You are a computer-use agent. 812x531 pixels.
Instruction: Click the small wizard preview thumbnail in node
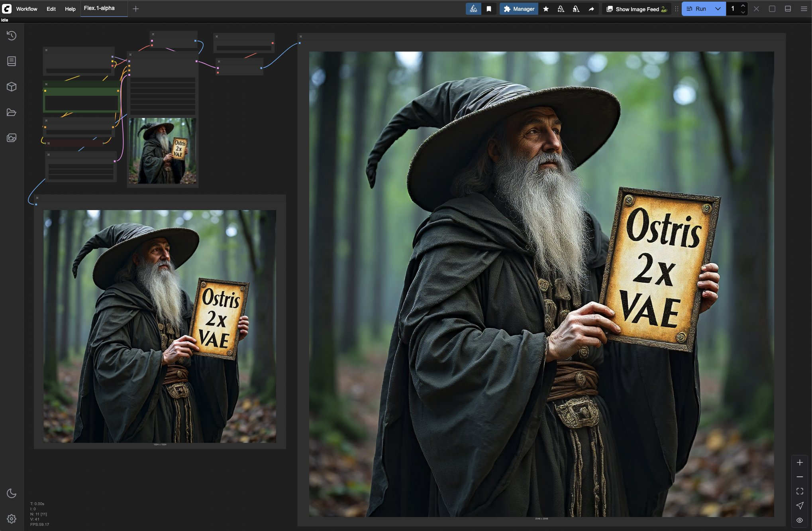tap(163, 151)
